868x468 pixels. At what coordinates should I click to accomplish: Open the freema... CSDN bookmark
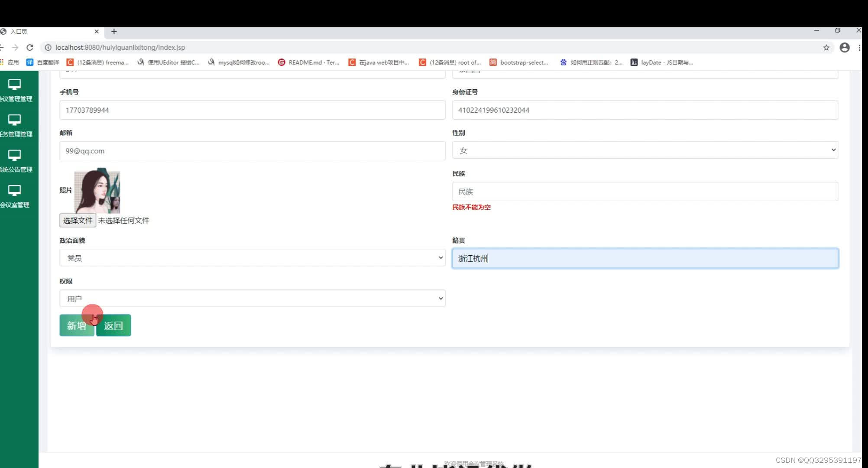click(98, 62)
